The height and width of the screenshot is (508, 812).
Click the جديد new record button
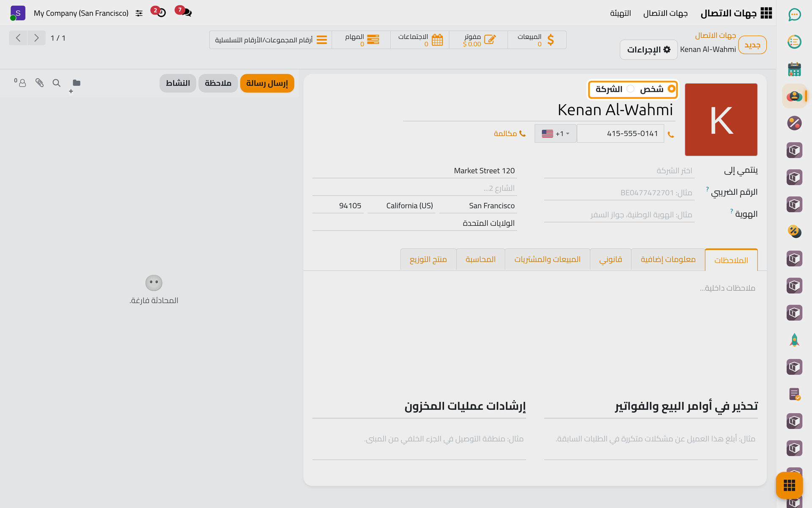click(752, 45)
